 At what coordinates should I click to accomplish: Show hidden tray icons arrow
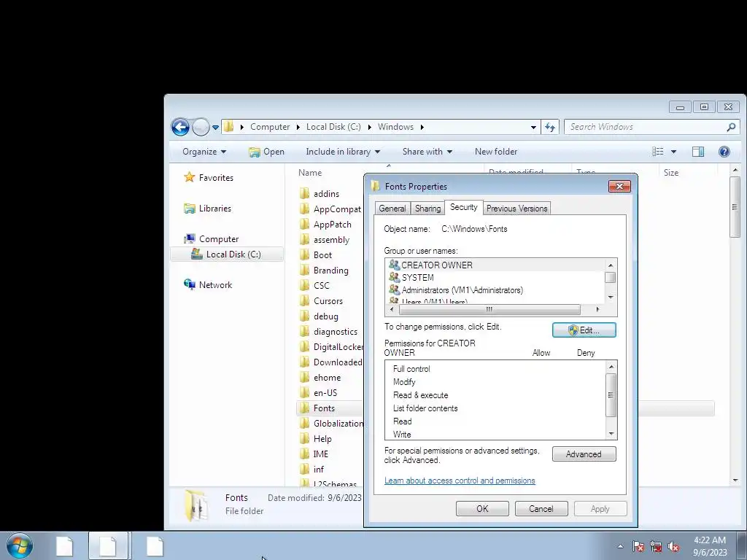click(x=620, y=546)
